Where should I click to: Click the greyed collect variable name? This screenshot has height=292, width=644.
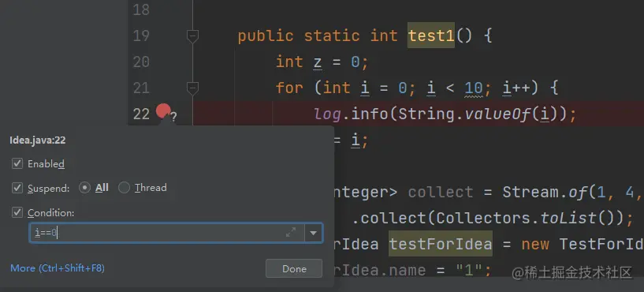point(441,193)
